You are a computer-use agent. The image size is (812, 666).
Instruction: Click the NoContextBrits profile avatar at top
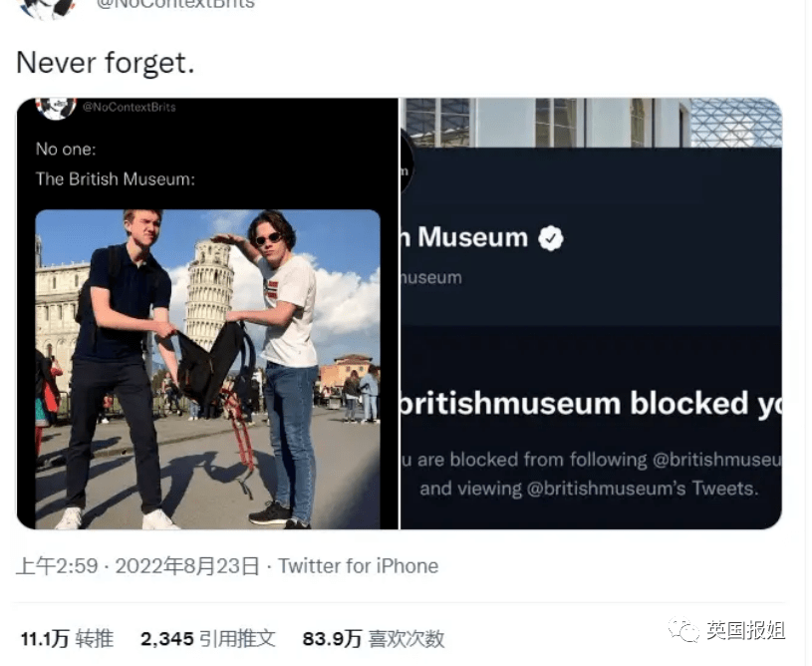pyautogui.click(x=48, y=8)
